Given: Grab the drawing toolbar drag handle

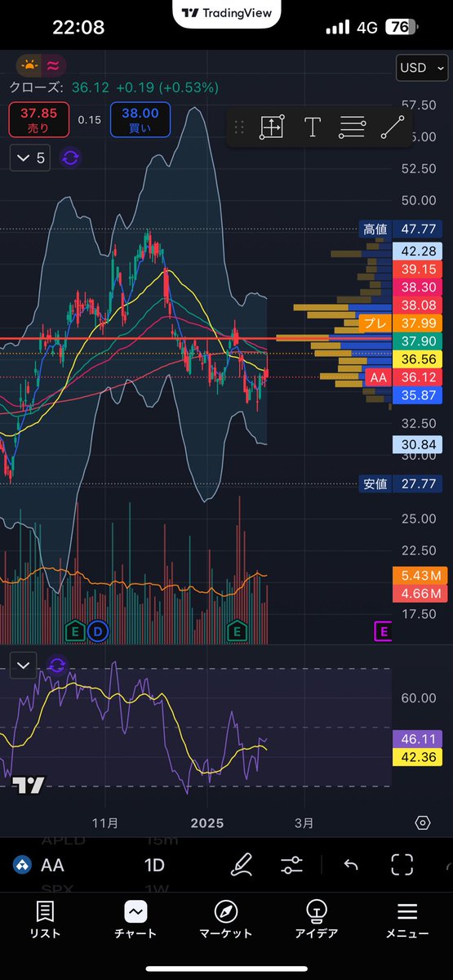Looking at the screenshot, I should pos(239,127).
